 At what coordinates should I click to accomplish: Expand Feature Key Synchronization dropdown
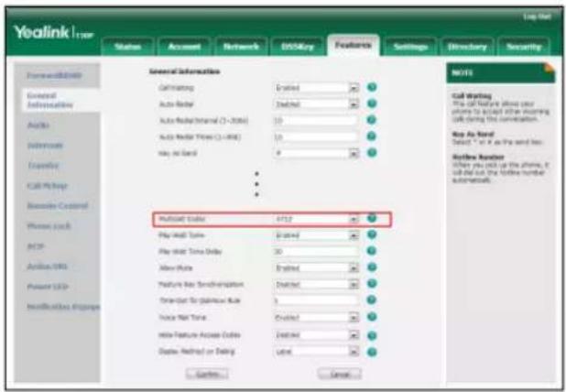354,285
